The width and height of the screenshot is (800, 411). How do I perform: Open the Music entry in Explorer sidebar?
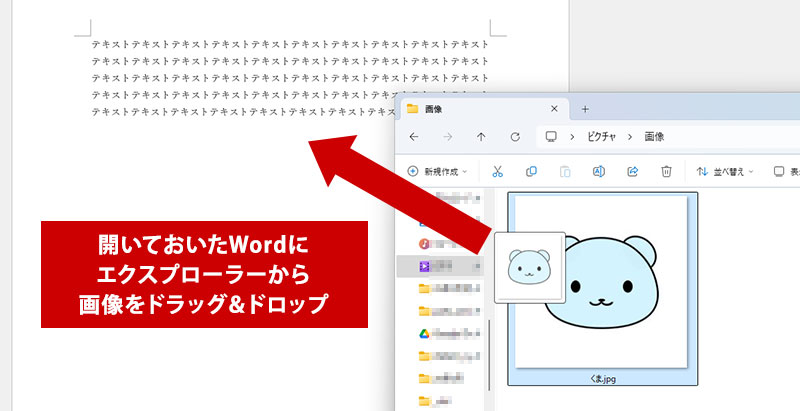[449, 244]
